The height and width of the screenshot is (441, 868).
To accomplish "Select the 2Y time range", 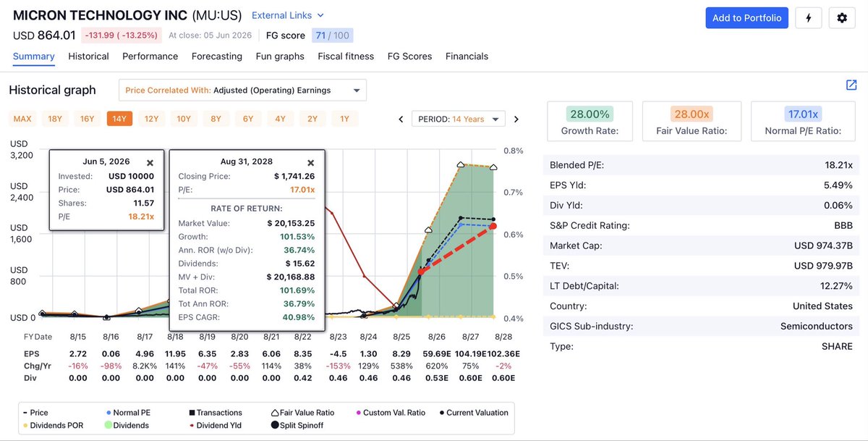I will tap(312, 119).
